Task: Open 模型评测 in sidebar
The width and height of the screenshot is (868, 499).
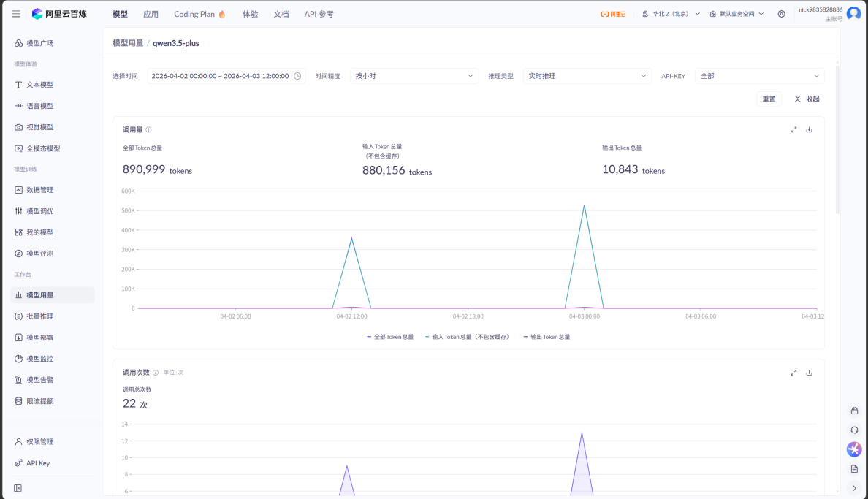Action: tap(53, 253)
